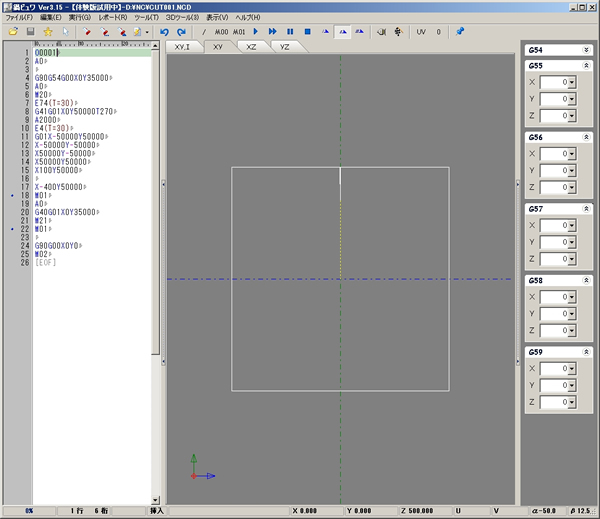Undo the last edit
600x519 pixels.
click(x=165, y=32)
